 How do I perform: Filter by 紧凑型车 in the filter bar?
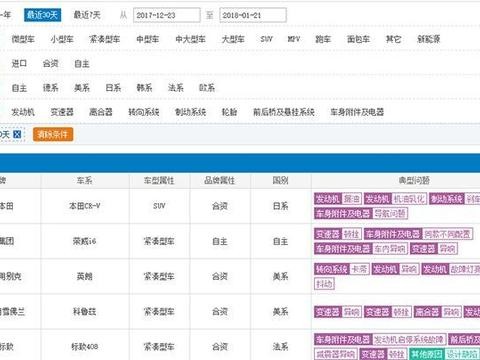point(105,39)
